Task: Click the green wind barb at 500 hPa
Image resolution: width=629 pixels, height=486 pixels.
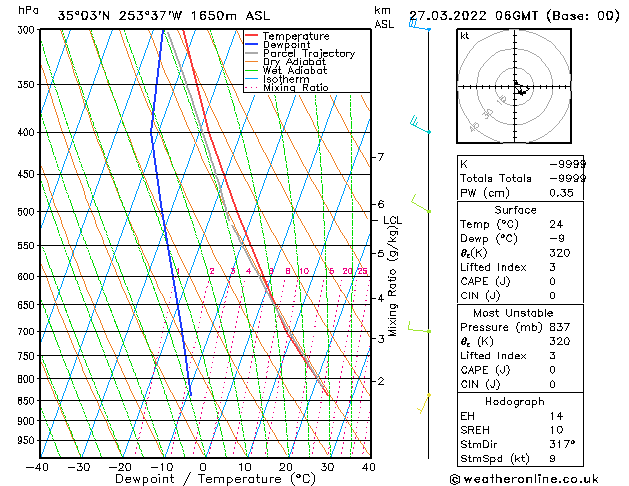Action: click(421, 204)
